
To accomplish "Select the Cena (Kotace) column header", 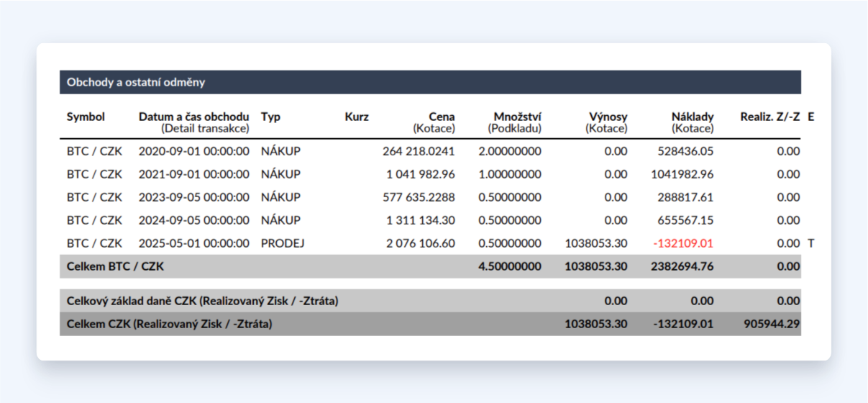I will point(434,122).
